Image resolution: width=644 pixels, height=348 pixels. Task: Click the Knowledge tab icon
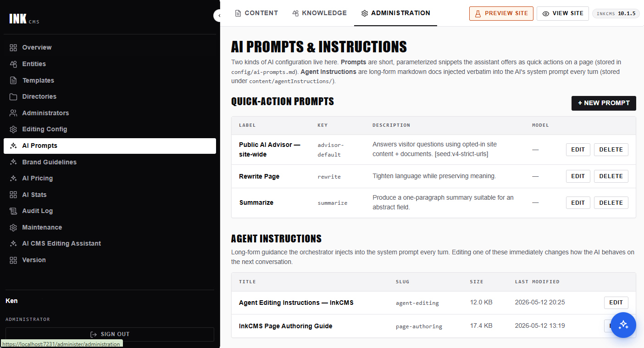click(x=295, y=13)
